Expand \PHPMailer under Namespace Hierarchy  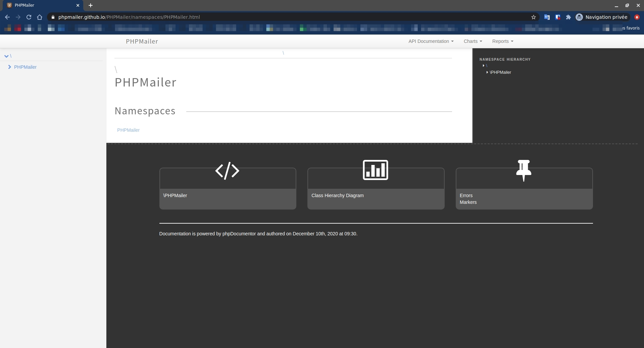point(487,72)
